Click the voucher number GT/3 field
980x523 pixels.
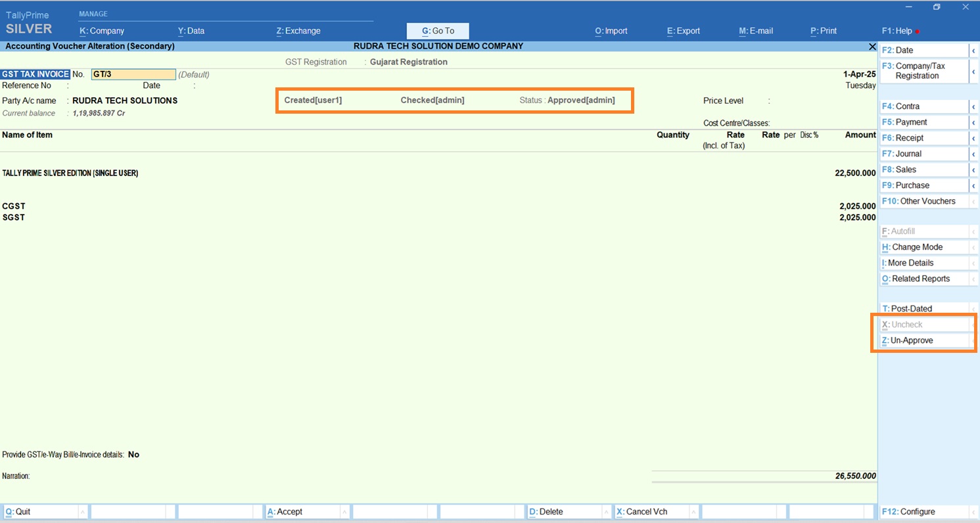[133, 74]
